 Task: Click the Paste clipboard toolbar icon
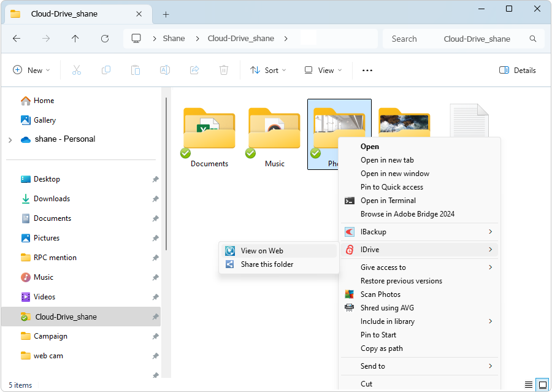(x=136, y=70)
